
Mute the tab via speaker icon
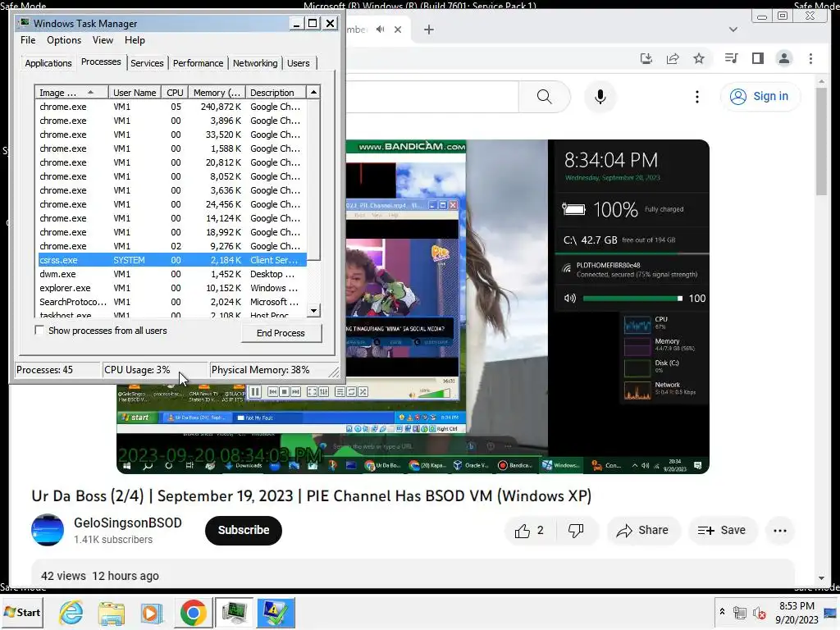(x=380, y=29)
